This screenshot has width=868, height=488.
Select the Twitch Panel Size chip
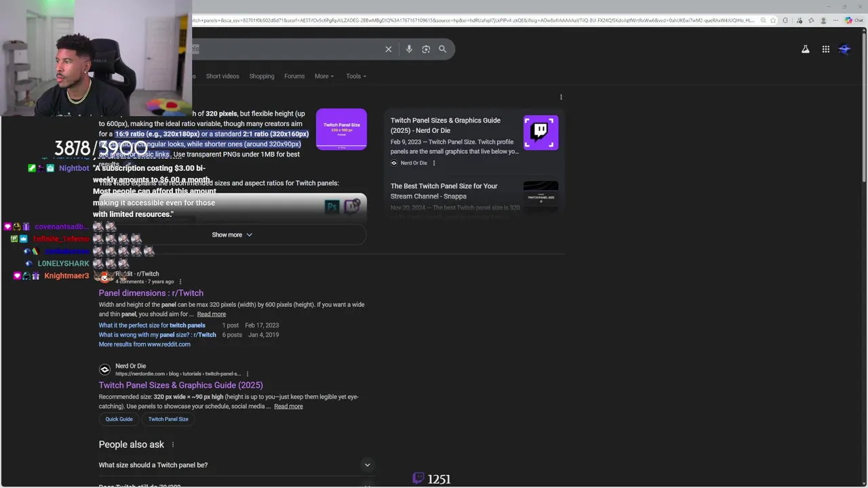pyautogui.click(x=168, y=419)
